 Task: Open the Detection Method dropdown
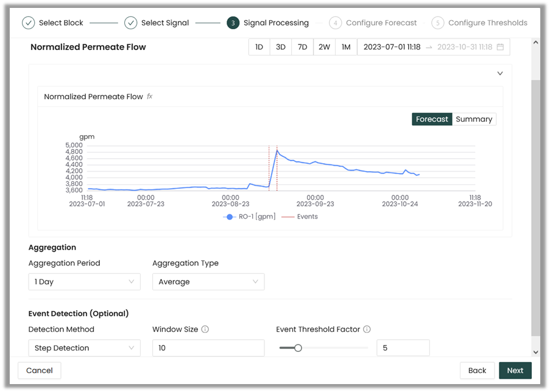[x=84, y=348]
